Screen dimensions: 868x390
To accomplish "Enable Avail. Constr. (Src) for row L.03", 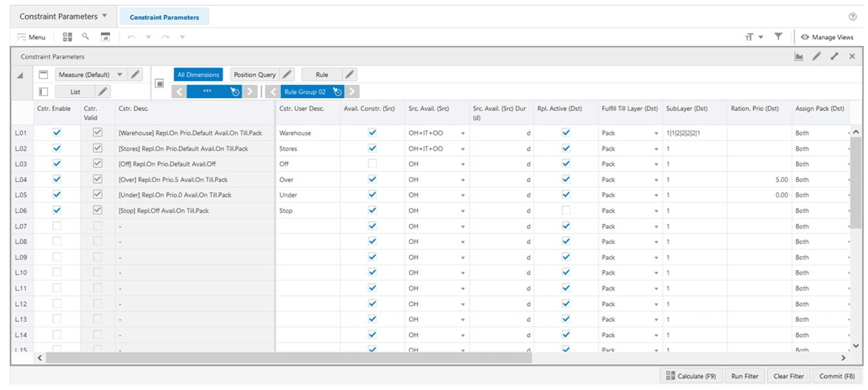I will 372,164.
